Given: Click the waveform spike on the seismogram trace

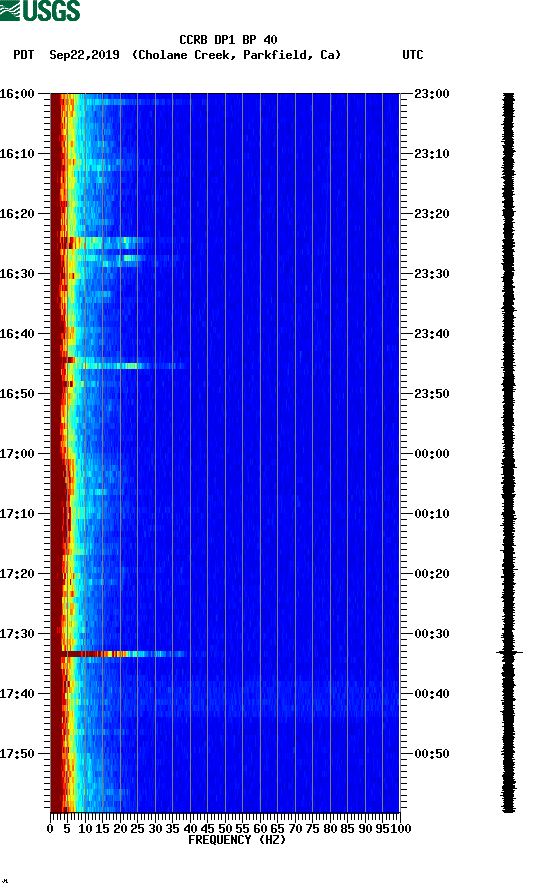Looking at the screenshot, I should coord(509,653).
